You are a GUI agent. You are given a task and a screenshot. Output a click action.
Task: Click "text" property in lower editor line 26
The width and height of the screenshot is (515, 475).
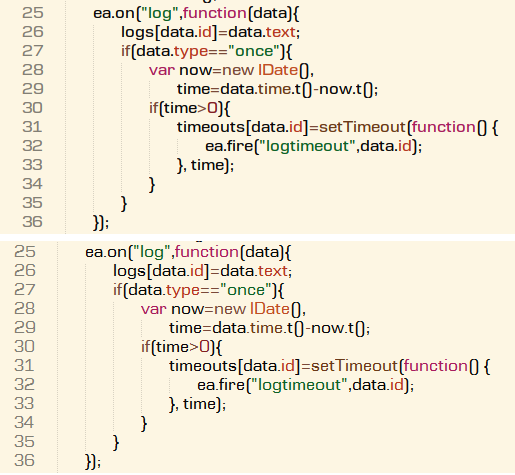click(273, 271)
